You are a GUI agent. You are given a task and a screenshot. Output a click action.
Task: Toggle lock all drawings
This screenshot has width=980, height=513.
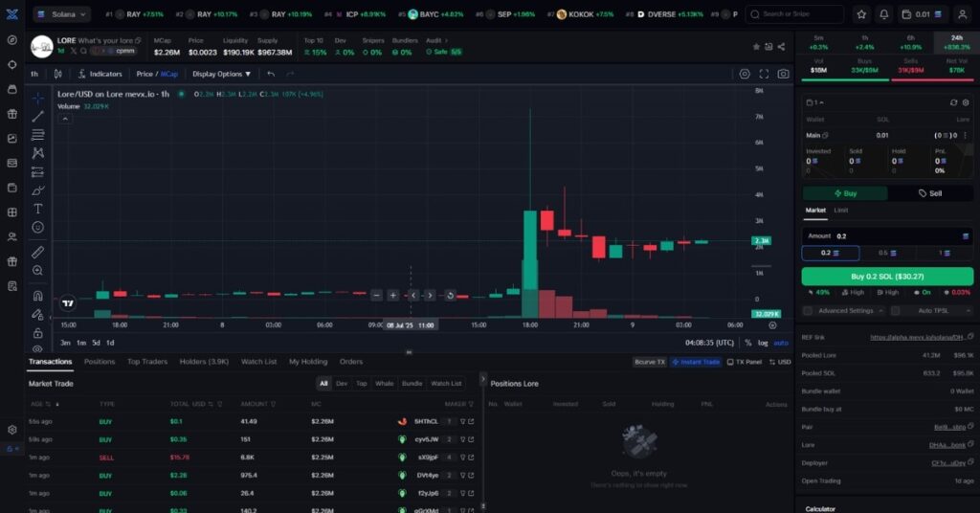pos(38,333)
